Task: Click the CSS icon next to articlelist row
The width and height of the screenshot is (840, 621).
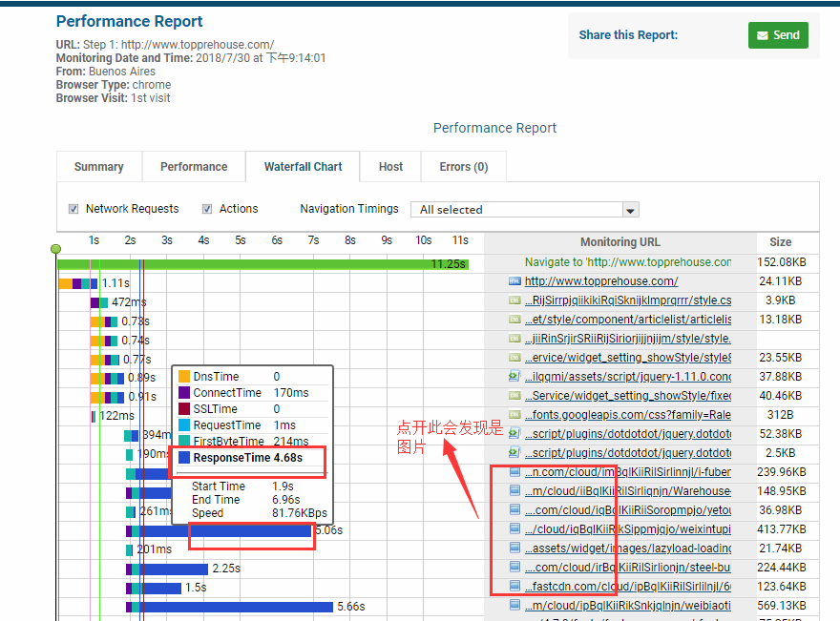Action: point(514,320)
